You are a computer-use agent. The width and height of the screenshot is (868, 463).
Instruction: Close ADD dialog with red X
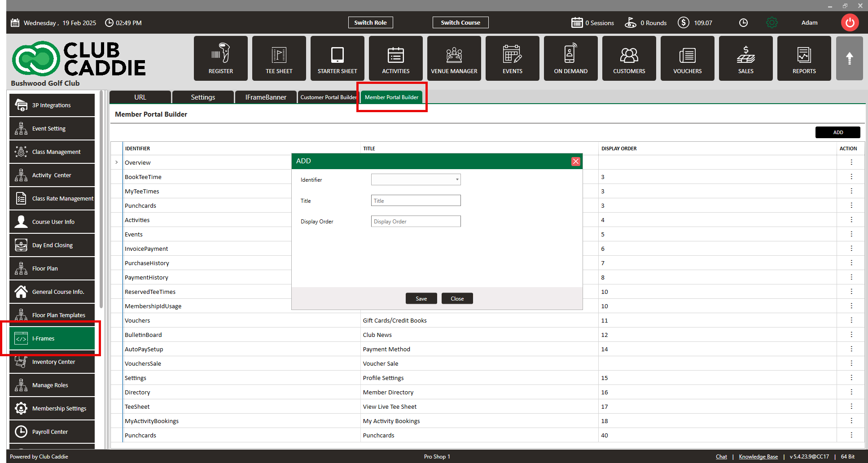pos(576,162)
